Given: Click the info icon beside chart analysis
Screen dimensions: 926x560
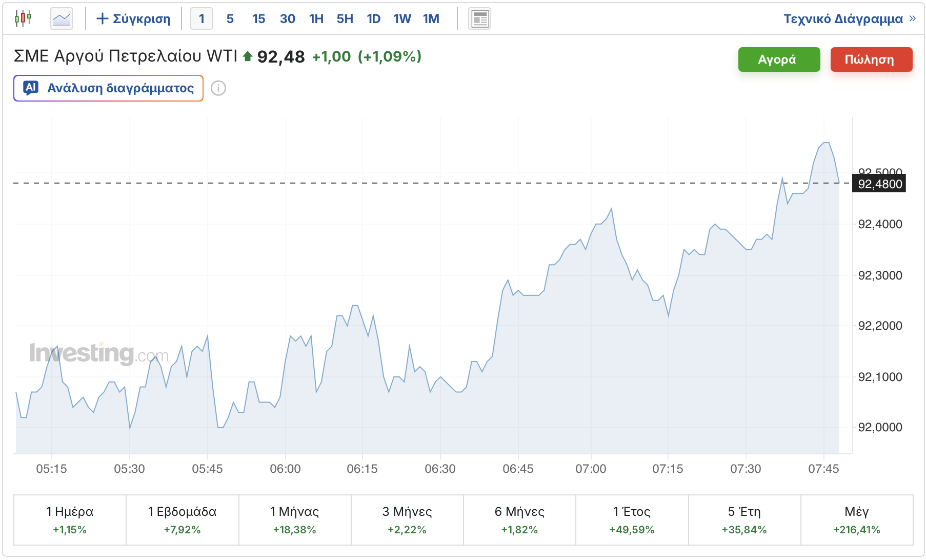Looking at the screenshot, I should (x=218, y=88).
